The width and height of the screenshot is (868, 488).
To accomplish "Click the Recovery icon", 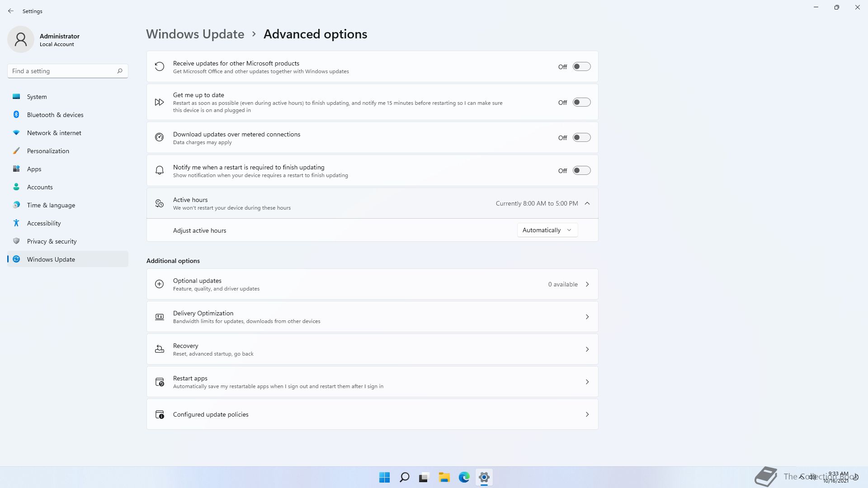I will click(159, 349).
